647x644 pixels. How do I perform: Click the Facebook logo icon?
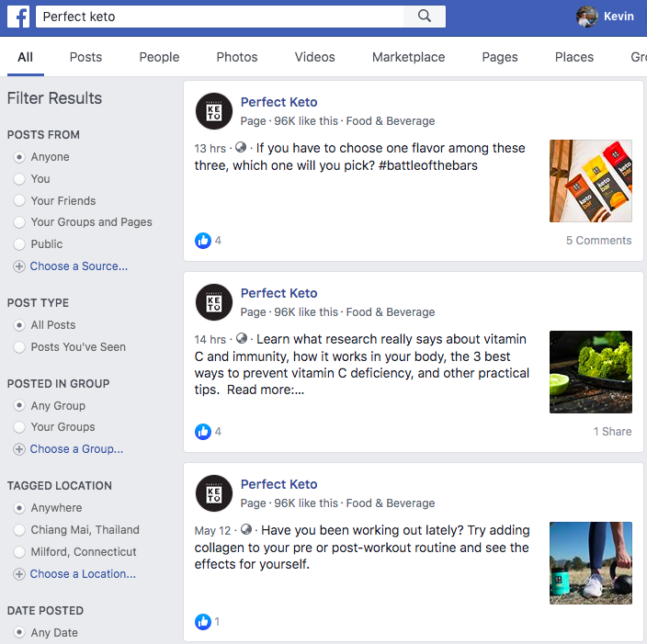[18, 17]
